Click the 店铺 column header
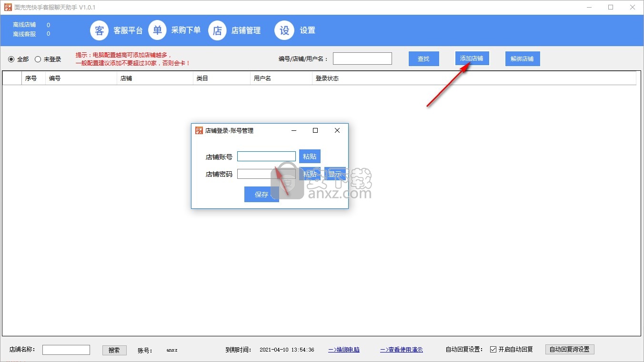Viewport: 644px width, 362px height. pos(155,78)
